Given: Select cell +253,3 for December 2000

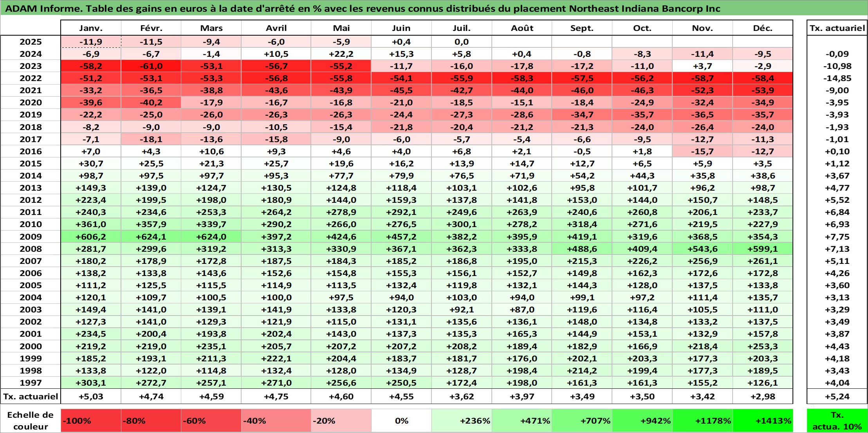Looking at the screenshot, I should click(x=763, y=346).
